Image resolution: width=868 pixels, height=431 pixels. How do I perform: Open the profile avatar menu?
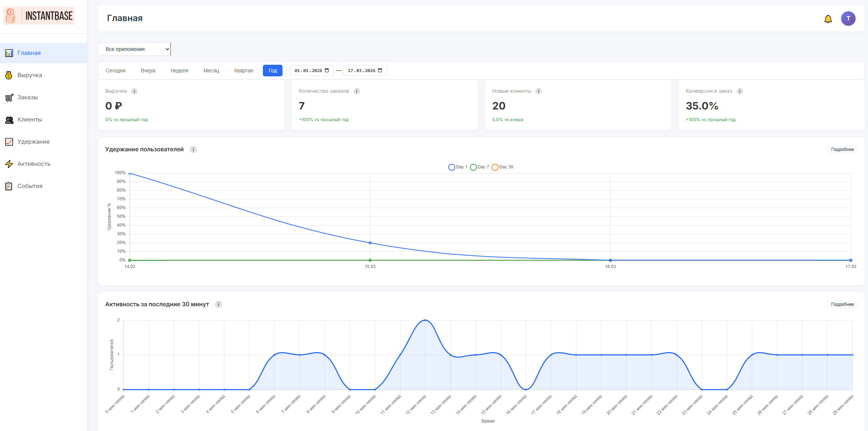(848, 18)
